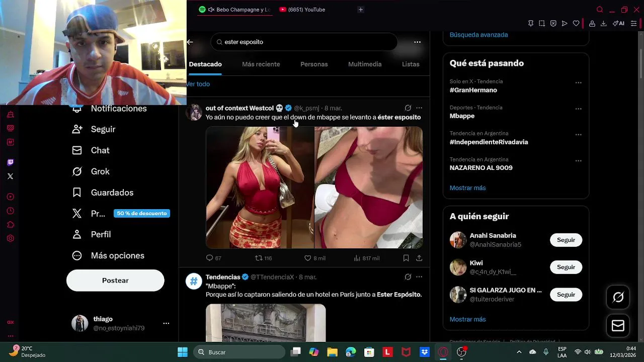This screenshot has width=644, height=362.
Task: Switch to the Personas tab
Action: click(314, 64)
